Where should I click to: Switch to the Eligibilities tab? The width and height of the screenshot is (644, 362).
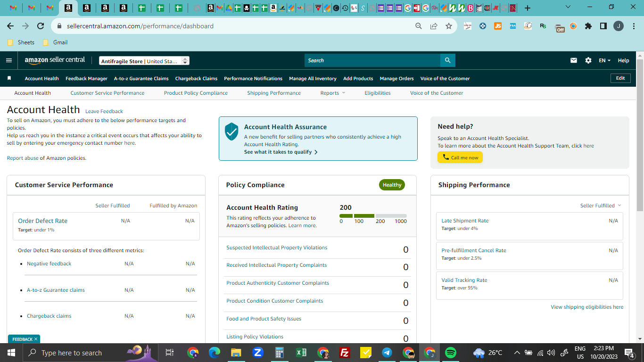[x=378, y=93]
